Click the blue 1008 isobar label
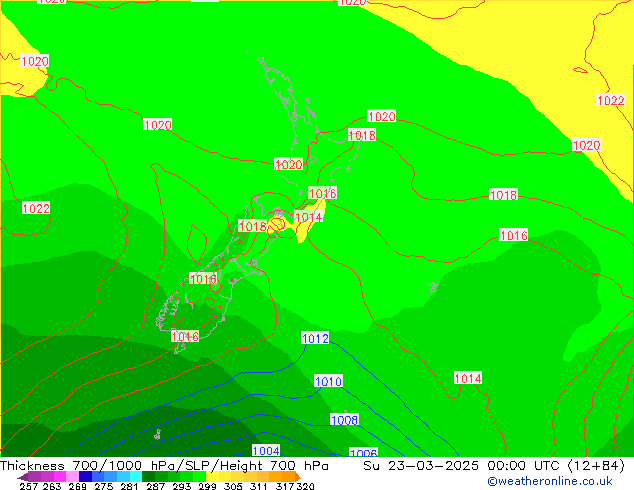 point(344,420)
